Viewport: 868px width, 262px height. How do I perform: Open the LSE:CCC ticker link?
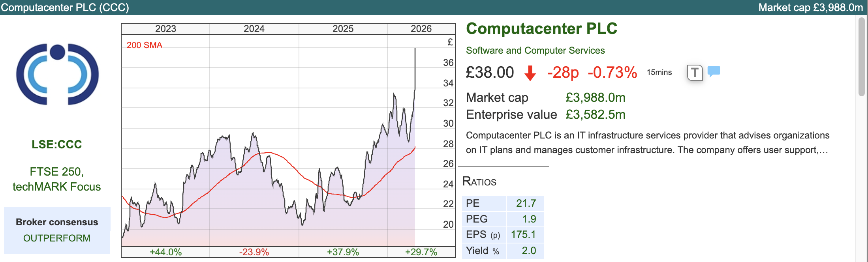(57, 144)
